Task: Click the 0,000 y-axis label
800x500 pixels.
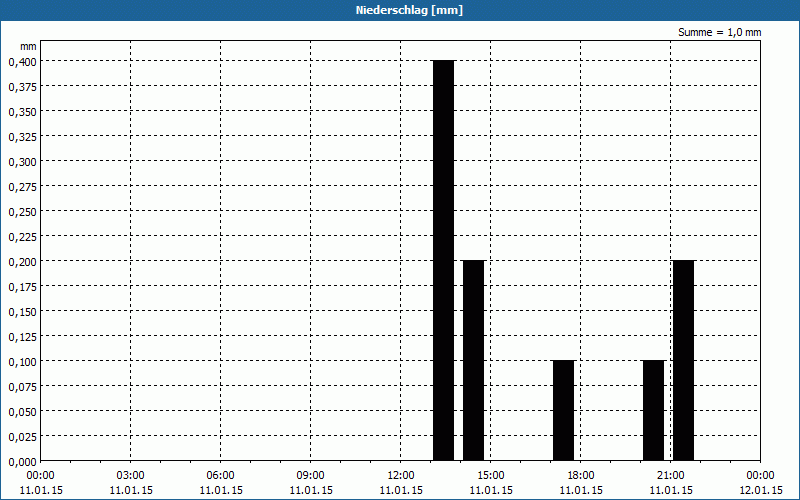Action: (x=22, y=462)
